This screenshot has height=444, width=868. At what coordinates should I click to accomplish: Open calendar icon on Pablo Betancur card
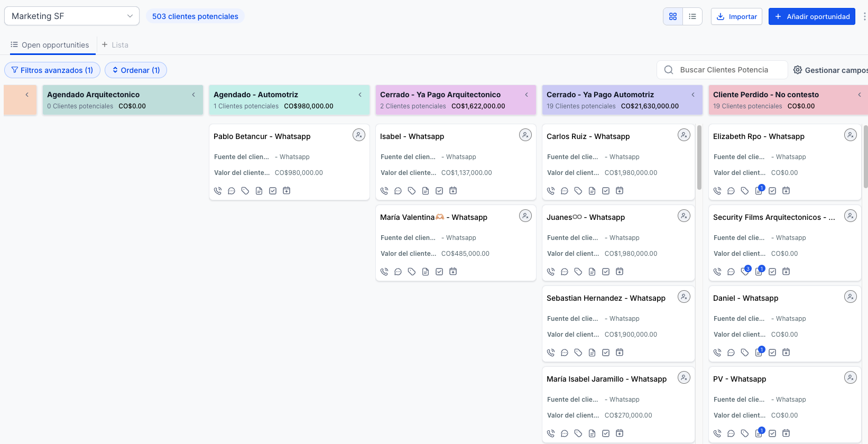click(287, 191)
